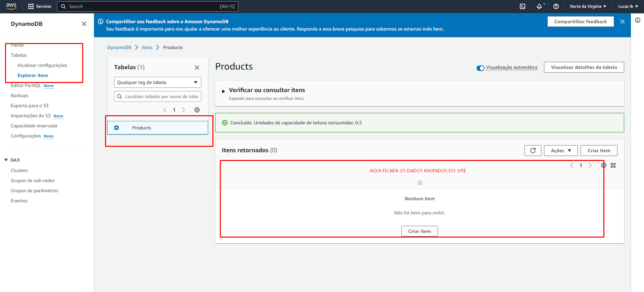The height and width of the screenshot is (292, 644).
Task: Open Grupos de sub-redes
Action: click(x=33, y=180)
